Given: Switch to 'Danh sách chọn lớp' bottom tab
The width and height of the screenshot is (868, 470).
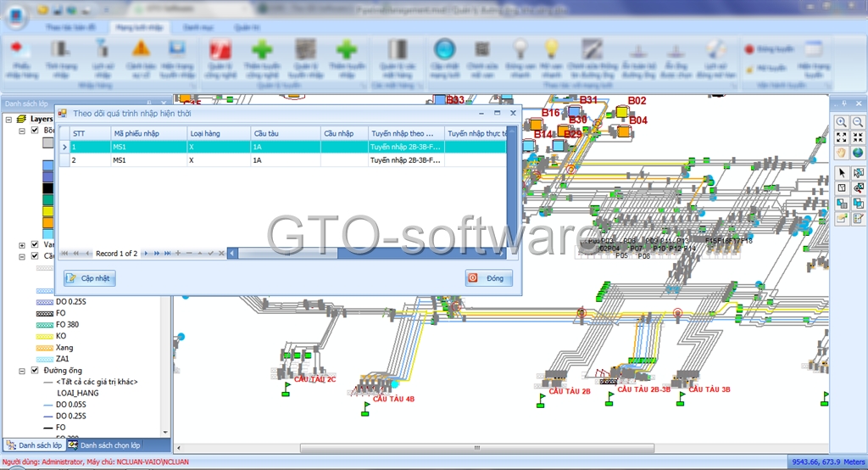Looking at the screenshot, I should 104,445.
